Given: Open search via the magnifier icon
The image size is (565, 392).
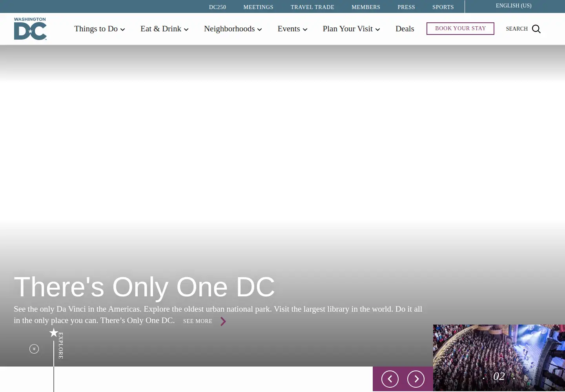Looking at the screenshot, I should click(x=536, y=29).
